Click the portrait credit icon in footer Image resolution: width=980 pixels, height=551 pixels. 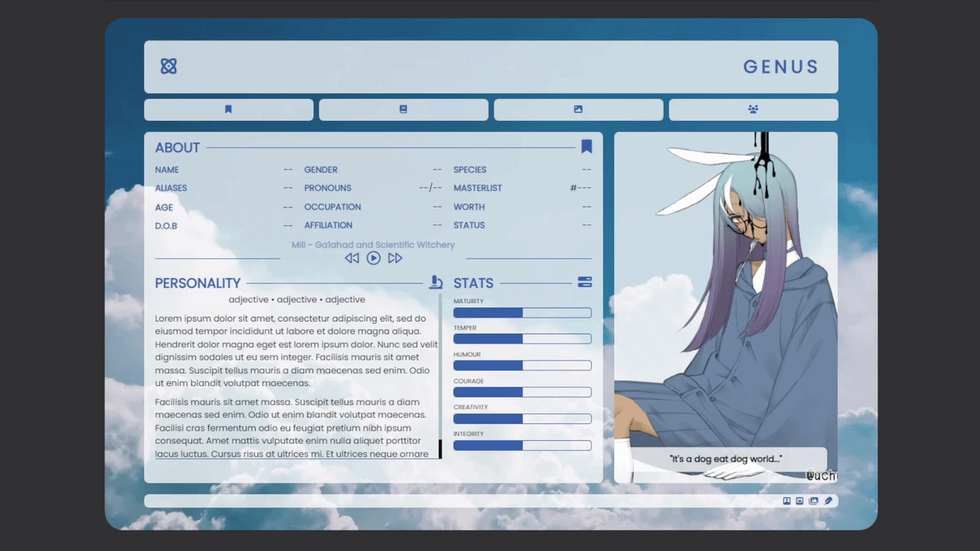point(786,501)
